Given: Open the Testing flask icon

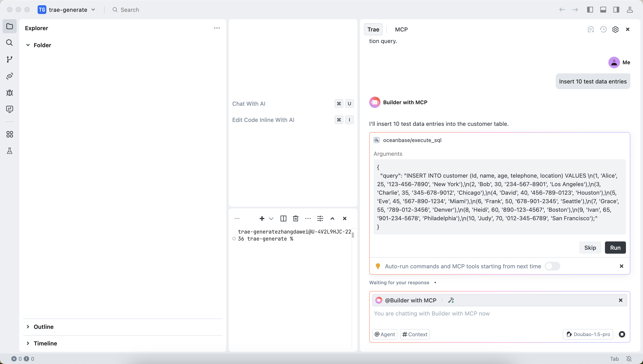Looking at the screenshot, I should tap(9, 151).
